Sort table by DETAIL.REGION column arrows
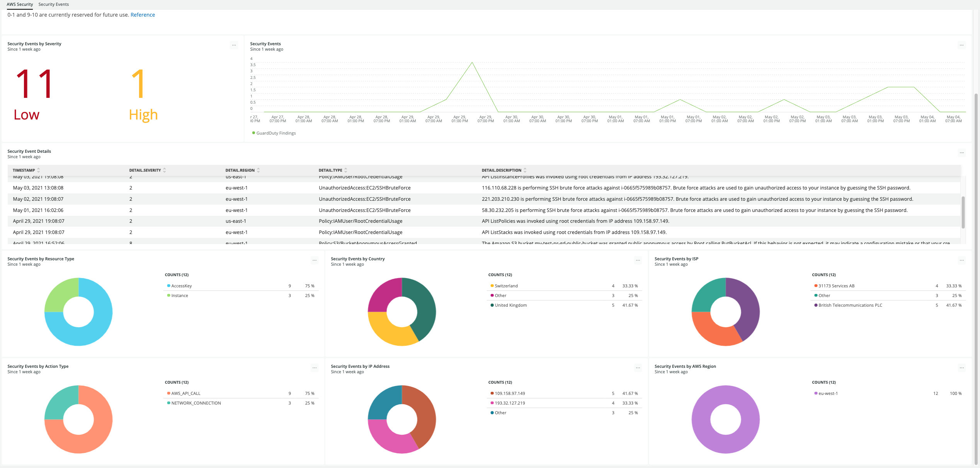Viewport: 980px width, 468px height. click(258, 170)
